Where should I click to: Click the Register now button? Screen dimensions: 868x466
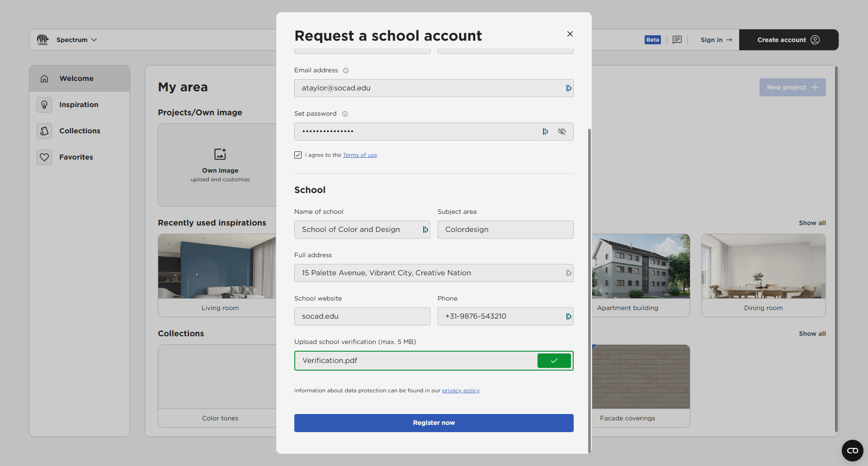tap(434, 423)
